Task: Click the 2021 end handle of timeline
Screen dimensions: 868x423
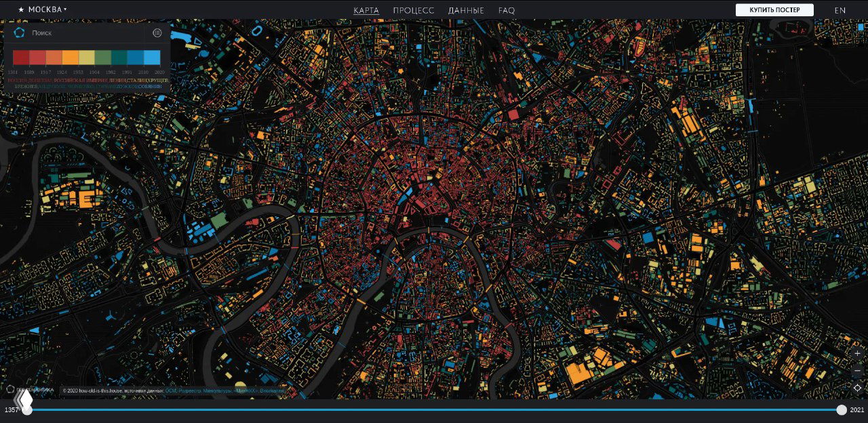Action: 842,409
